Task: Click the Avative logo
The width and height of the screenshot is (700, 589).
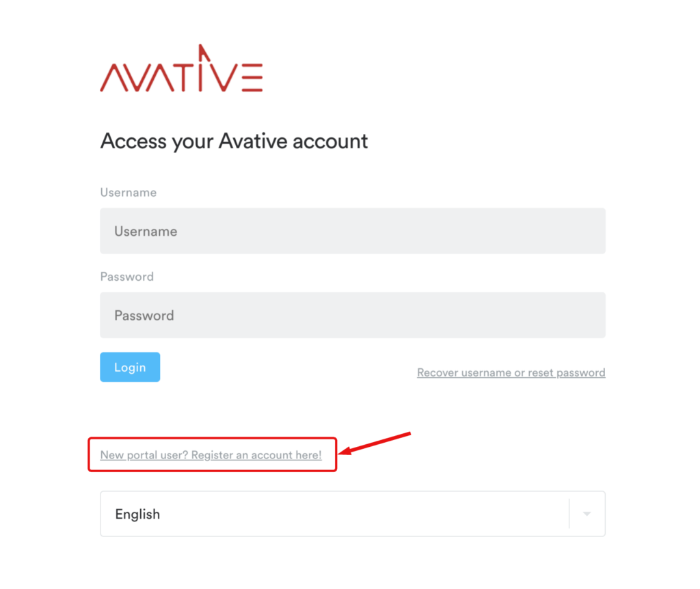Action: pyautogui.click(x=181, y=68)
